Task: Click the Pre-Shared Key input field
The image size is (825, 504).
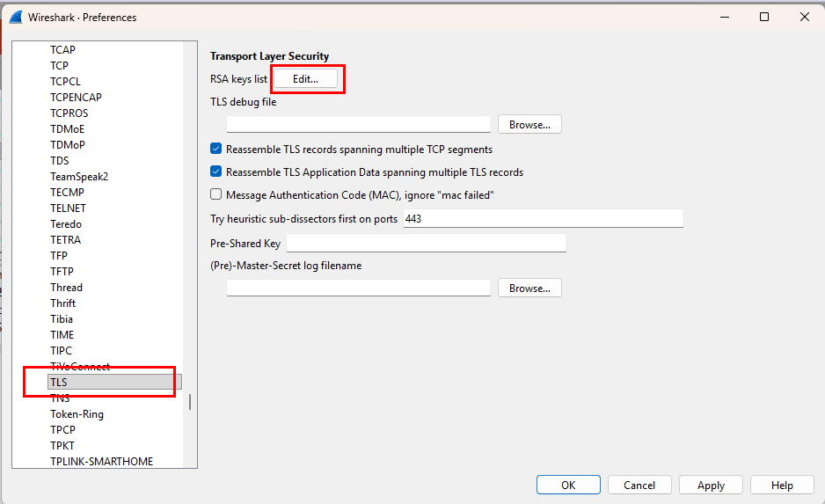Action: 426,244
